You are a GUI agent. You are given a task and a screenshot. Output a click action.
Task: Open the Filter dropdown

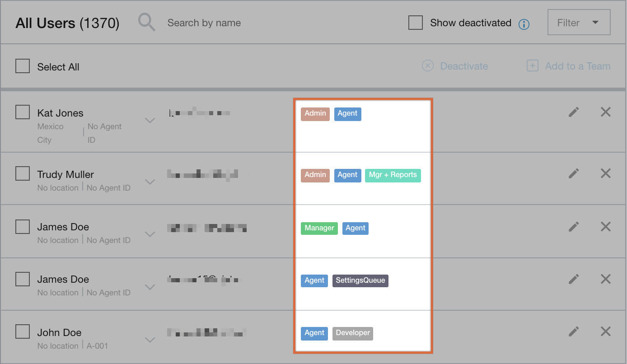579,22
